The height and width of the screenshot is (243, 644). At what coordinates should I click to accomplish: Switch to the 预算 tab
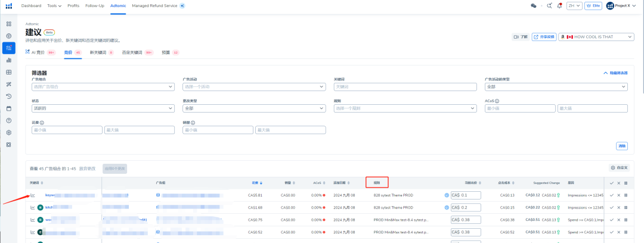(x=170, y=52)
